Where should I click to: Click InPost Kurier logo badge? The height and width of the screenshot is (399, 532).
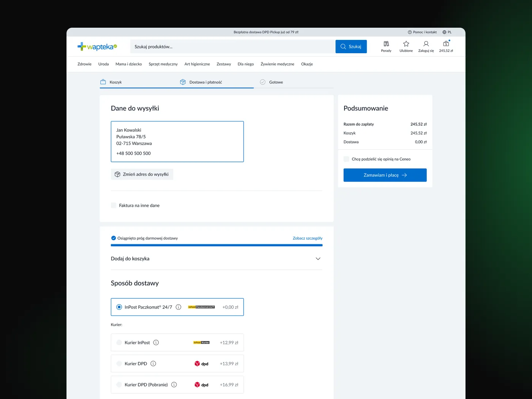201,342
